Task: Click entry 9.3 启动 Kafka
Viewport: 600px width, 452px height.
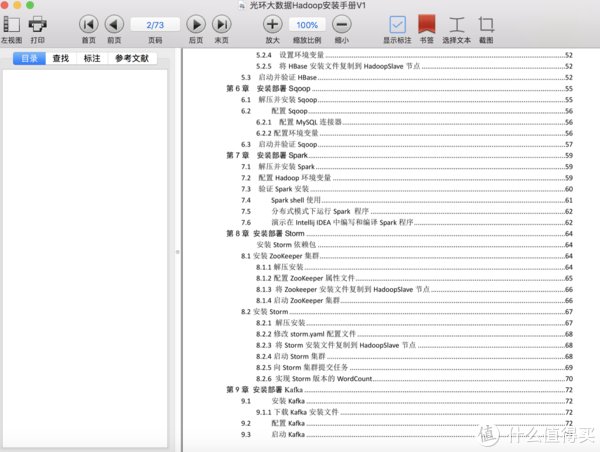Action: tap(407, 434)
